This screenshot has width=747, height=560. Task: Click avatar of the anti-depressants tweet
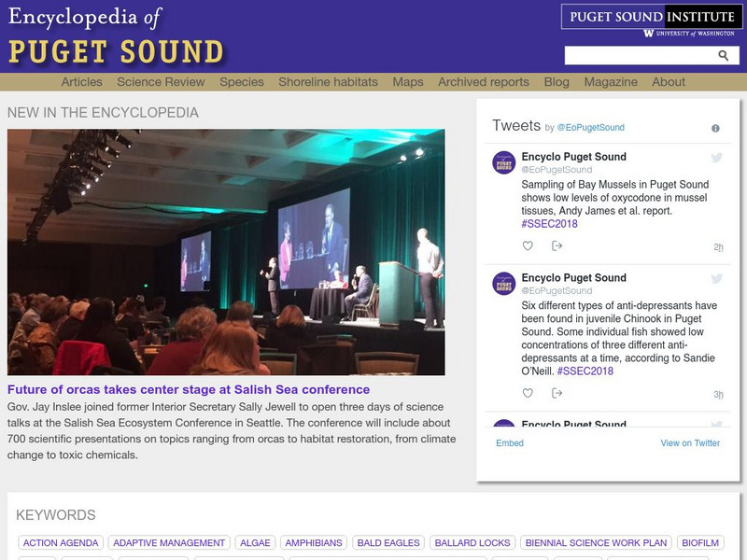click(503, 284)
